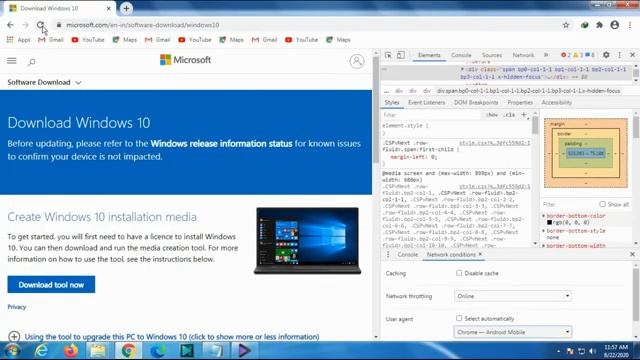Open the Privacy link

pyautogui.click(x=17, y=307)
